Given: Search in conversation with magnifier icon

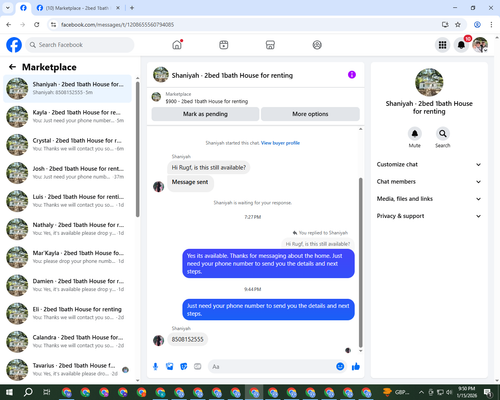Looking at the screenshot, I should 443,134.
